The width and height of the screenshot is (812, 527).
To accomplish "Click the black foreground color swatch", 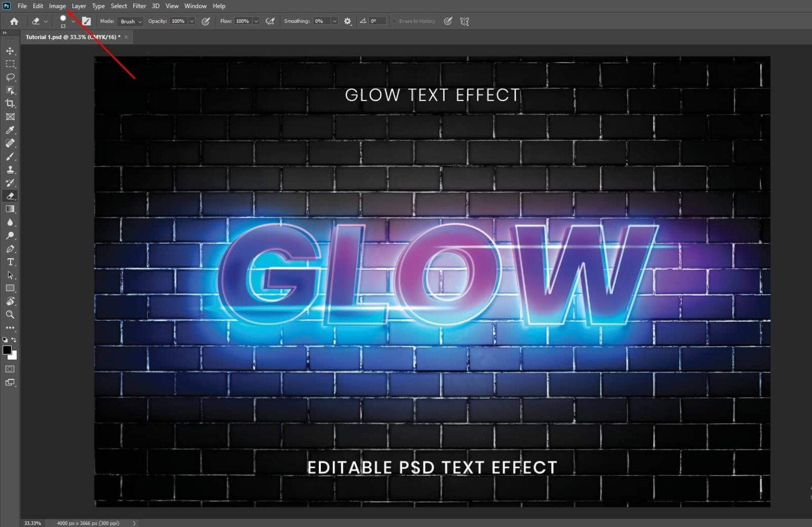I will [x=7, y=350].
